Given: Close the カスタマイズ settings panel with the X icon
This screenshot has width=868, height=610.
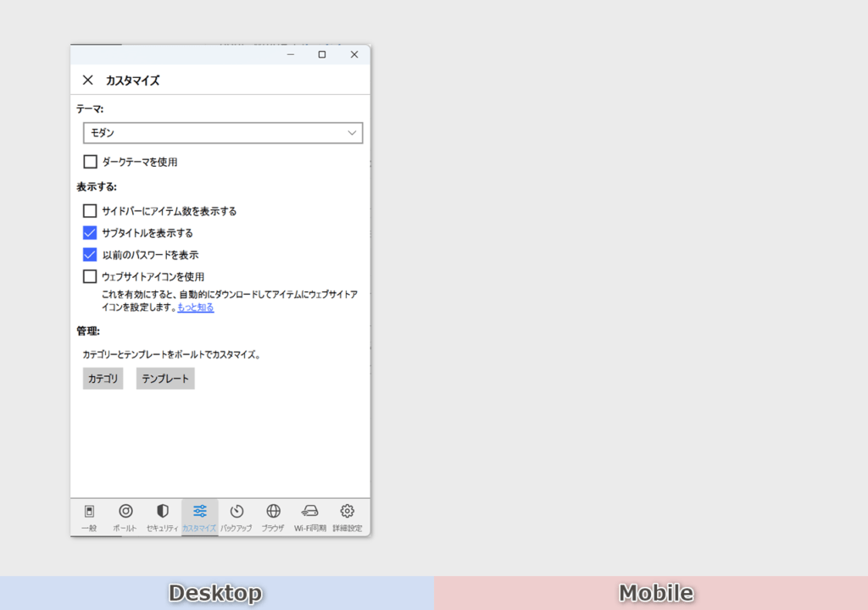Looking at the screenshot, I should pyautogui.click(x=87, y=80).
